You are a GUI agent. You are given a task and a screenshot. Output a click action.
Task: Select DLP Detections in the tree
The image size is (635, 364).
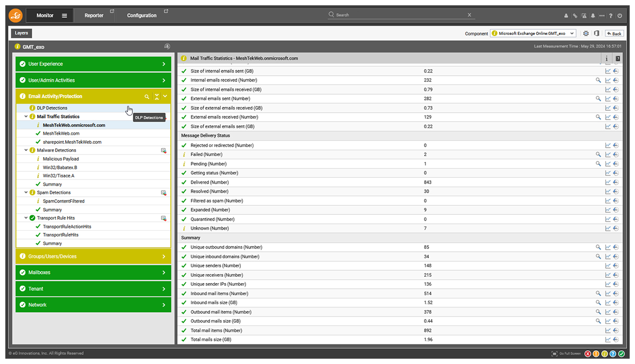52,108
